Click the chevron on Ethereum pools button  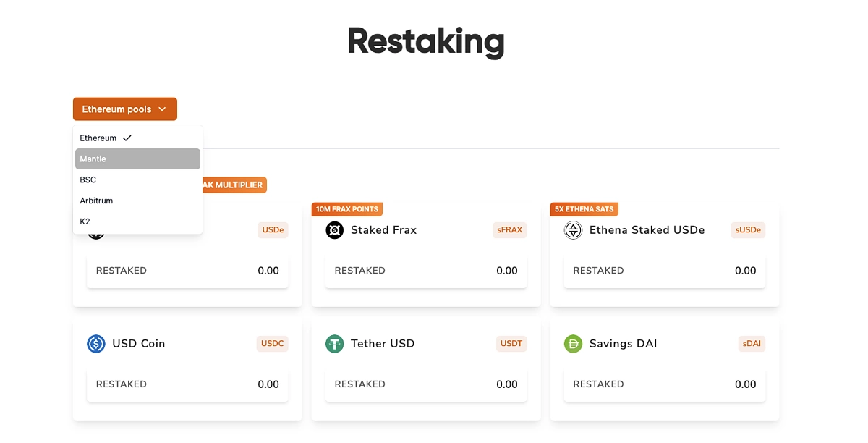tap(162, 109)
